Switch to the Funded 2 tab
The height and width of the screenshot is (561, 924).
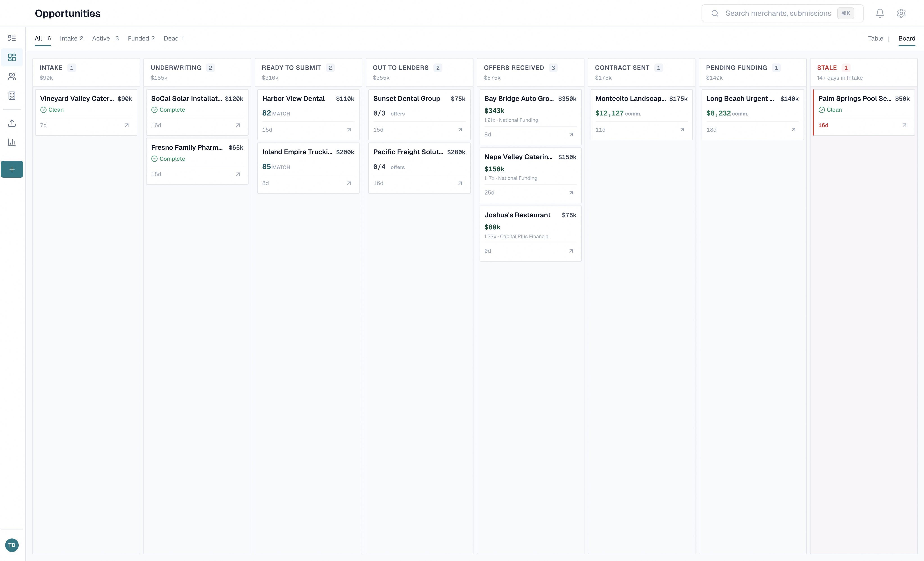point(141,38)
